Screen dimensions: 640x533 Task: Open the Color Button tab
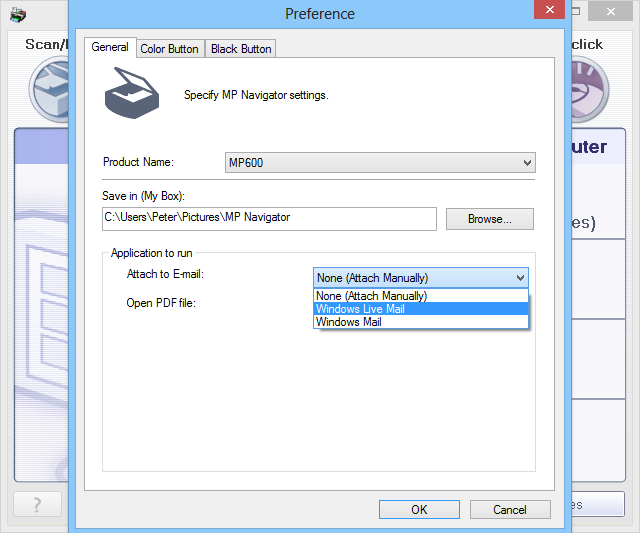click(x=169, y=49)
